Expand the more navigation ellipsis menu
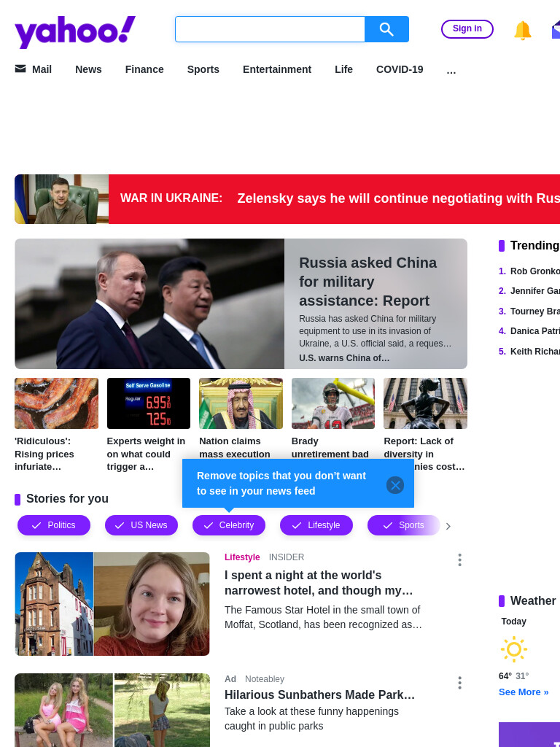The height and width of the screenshot is (747, 560). tap(451, 71)
